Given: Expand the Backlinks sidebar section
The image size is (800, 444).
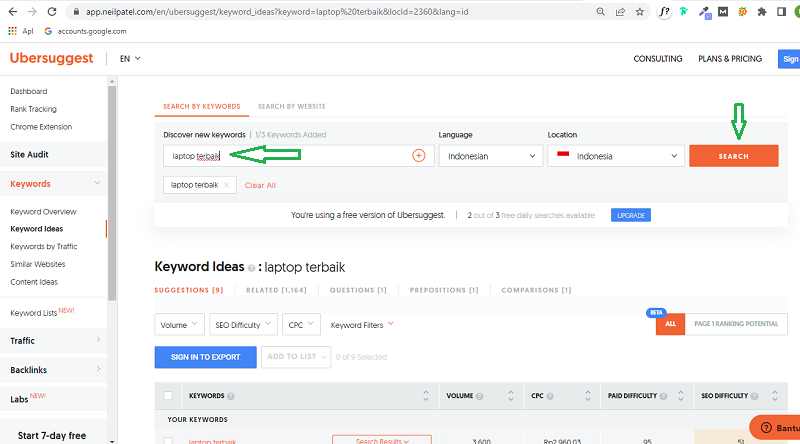Looking at the screenshot, I should [x=98, y=369].
